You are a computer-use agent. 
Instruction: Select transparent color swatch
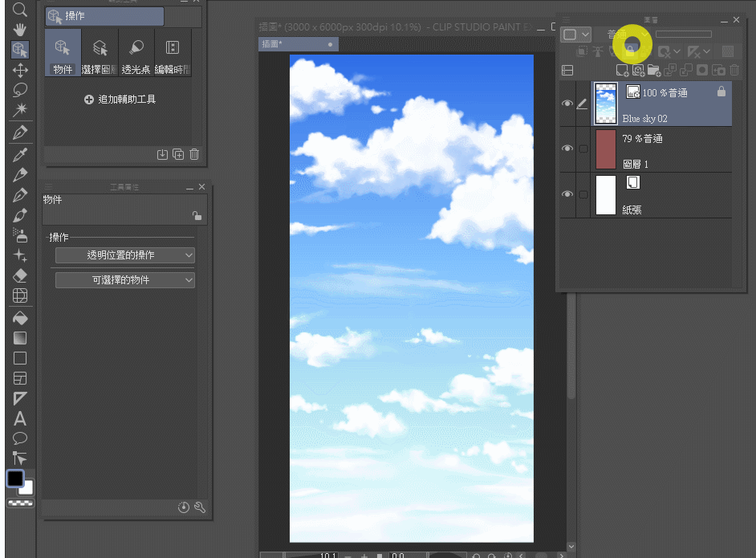pyautogui.click(x=20, y=503)
